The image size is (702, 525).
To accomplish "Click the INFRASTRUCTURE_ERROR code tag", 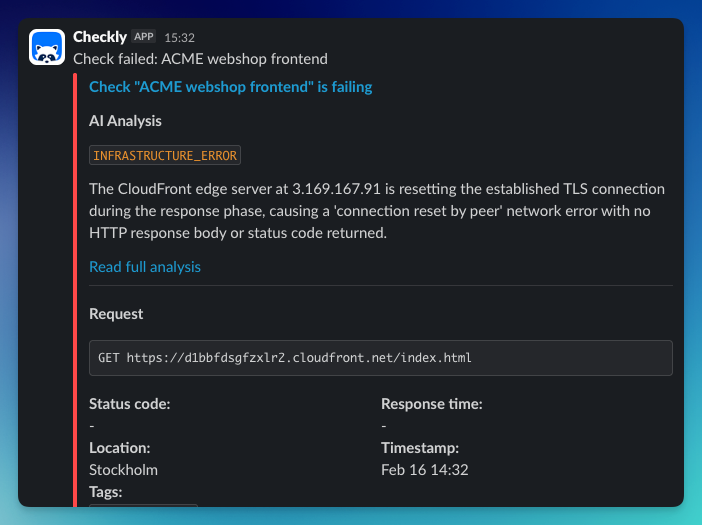I will click(165, 156).
